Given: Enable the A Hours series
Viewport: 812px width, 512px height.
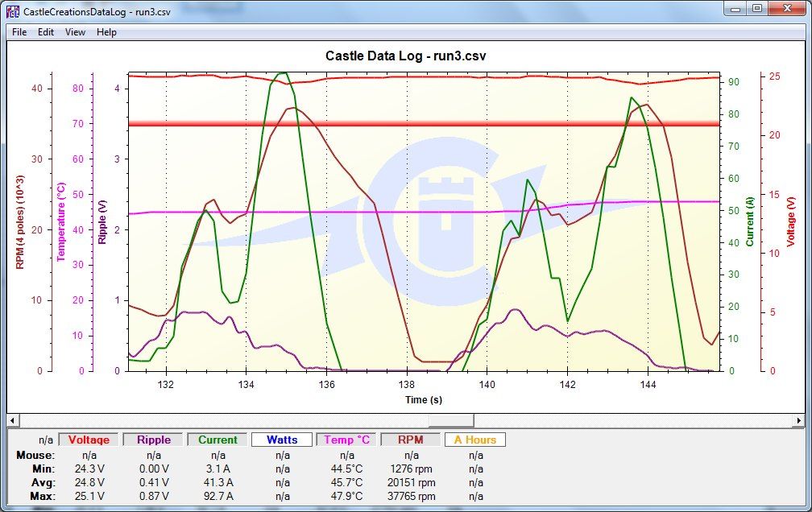Looking at the screenshot, I should (475, 440).
